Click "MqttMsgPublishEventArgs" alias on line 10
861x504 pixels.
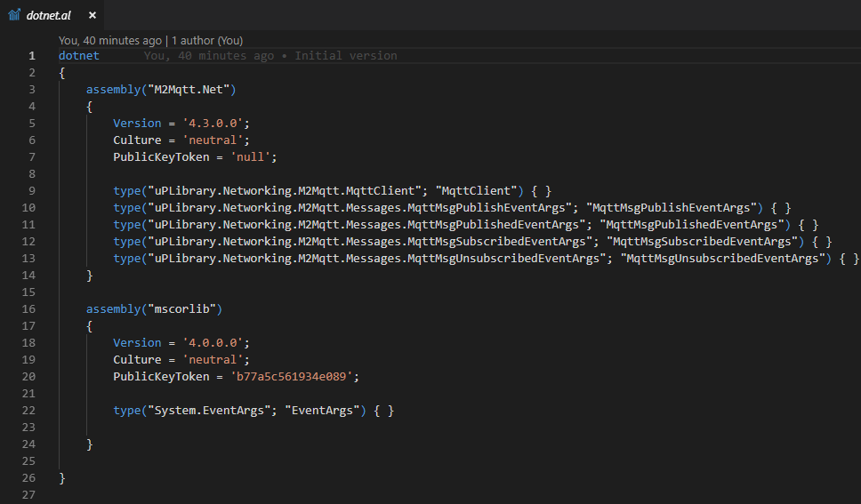pyautogui.click(x=671, y=207)
